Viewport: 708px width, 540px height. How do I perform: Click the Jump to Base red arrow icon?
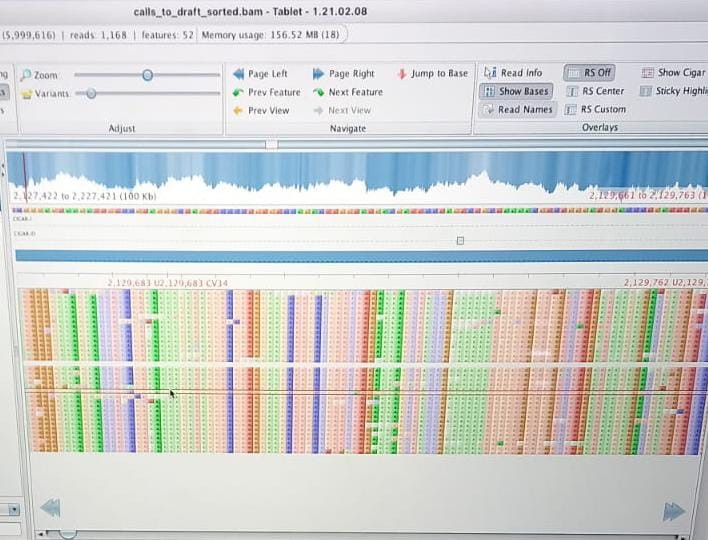(x=402, y=74)
